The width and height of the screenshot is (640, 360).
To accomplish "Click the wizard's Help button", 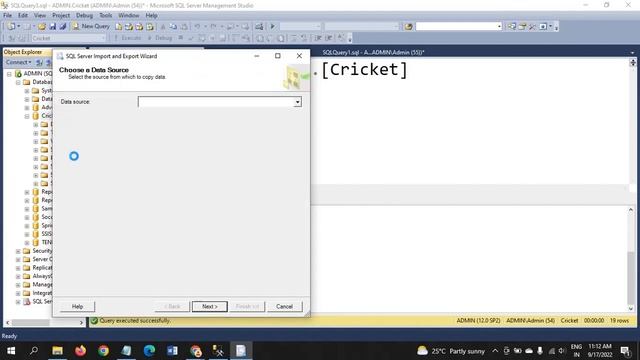I will (x=77, y=307).
